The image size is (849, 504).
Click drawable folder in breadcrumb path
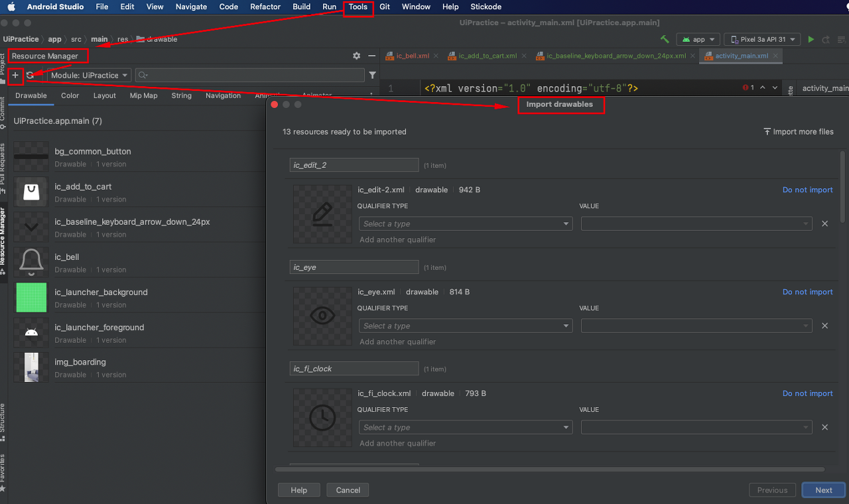[157, 39]
